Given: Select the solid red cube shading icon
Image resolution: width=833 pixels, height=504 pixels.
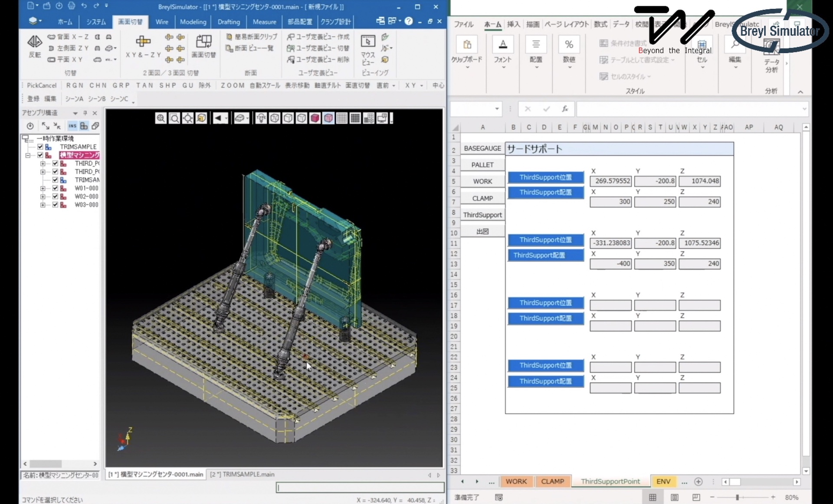Looking at the screenshot, I should [x=315, y=118].
